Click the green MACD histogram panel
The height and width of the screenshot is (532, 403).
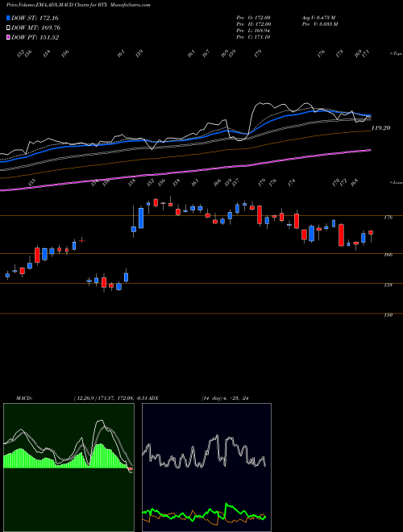tap(69, 468)
